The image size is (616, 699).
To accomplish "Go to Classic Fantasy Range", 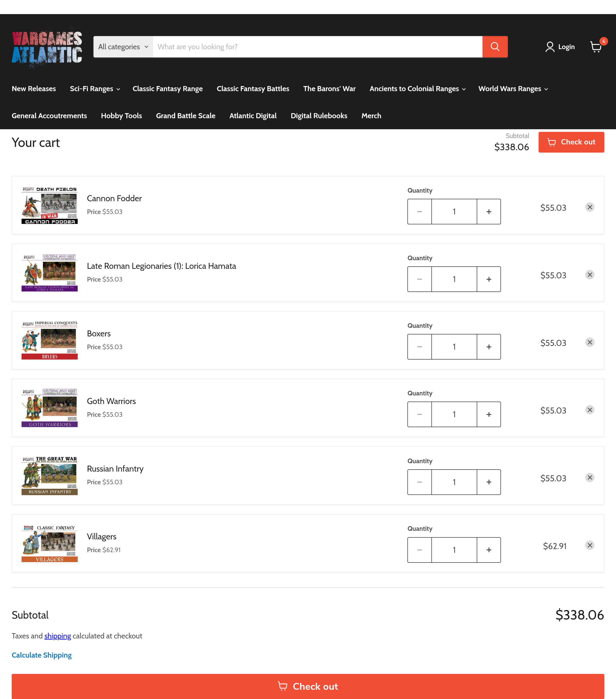I will point(168,89).
